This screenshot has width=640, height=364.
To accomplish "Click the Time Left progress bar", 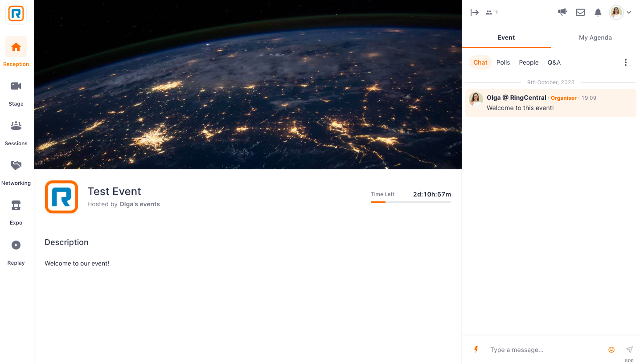I will pos(411,202).
